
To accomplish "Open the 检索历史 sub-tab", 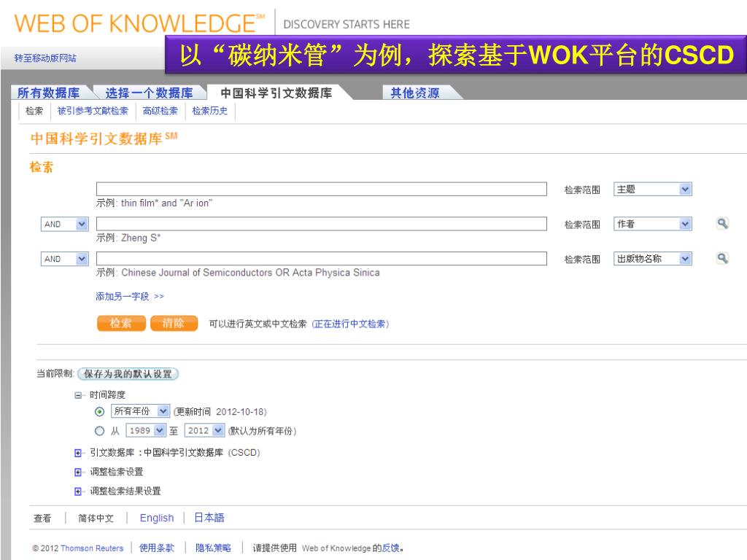I will [x=210, y=111].
